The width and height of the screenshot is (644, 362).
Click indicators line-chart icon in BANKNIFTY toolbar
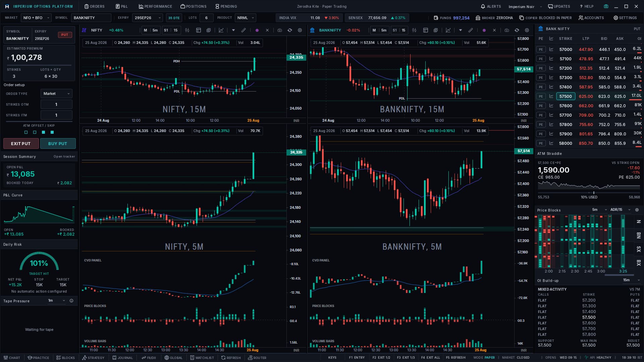point(448,30)
